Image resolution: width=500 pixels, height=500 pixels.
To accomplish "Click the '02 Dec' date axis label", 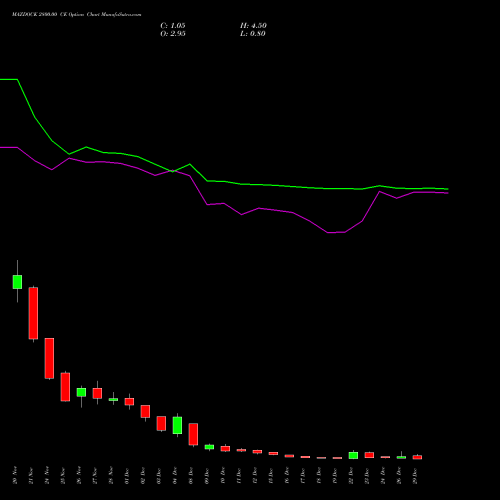I will click(143, 475).
